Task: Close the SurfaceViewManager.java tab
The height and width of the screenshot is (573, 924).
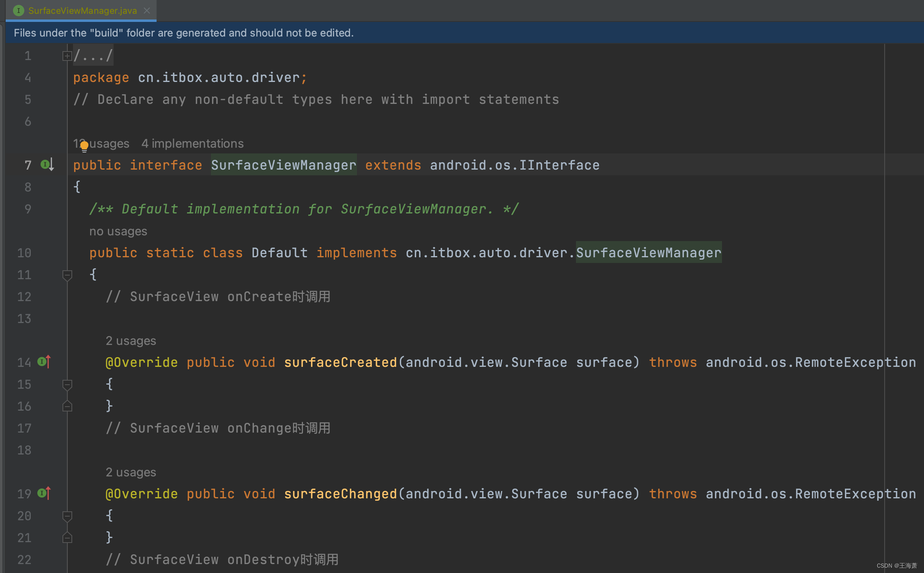Action: 146,11
